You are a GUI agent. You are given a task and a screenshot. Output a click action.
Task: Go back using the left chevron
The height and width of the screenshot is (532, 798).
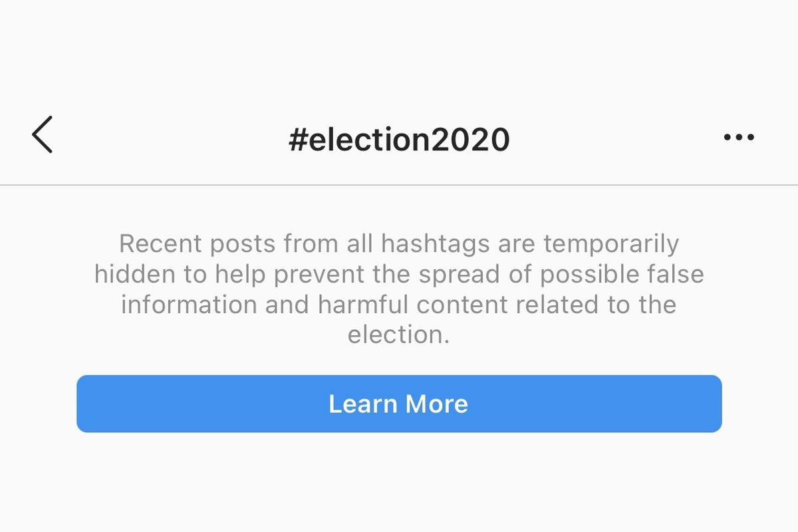(x=42, y=134)
